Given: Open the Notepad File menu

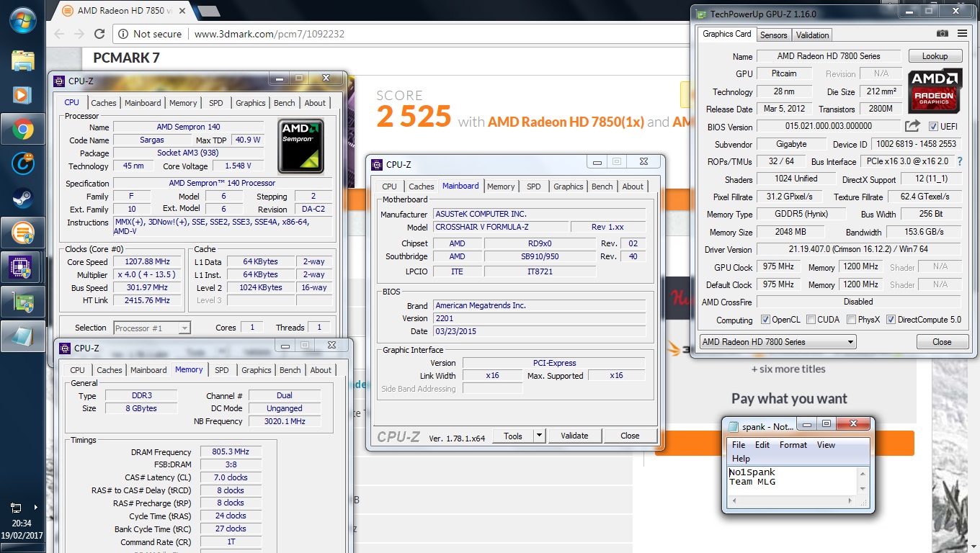Looking at the screenshot, I should click(739, 445).
